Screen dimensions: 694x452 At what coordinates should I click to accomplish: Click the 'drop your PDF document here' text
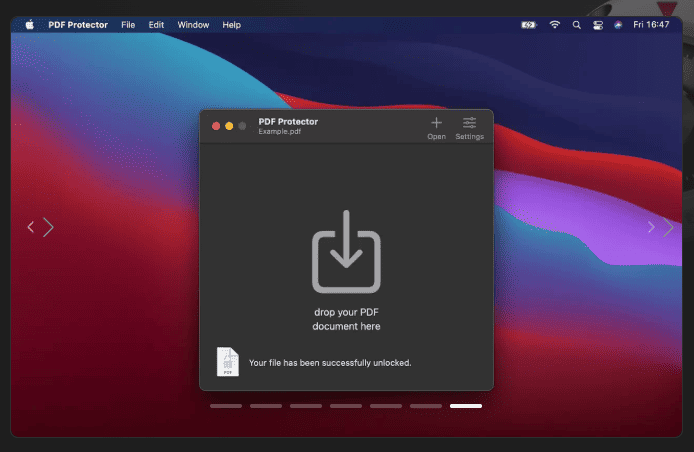pyautogui.click(x=346, y=319)
